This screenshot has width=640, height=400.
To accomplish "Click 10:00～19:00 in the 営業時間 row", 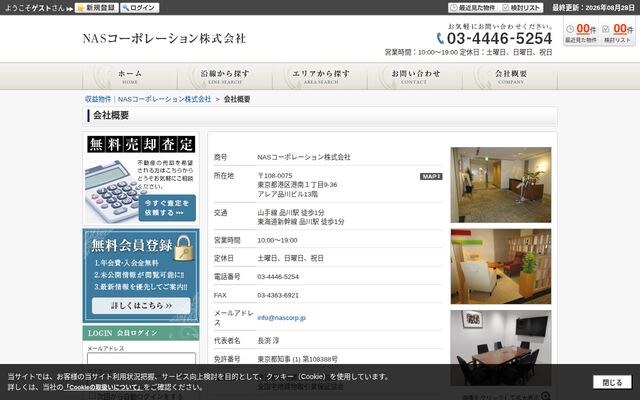I will point(277,240).
